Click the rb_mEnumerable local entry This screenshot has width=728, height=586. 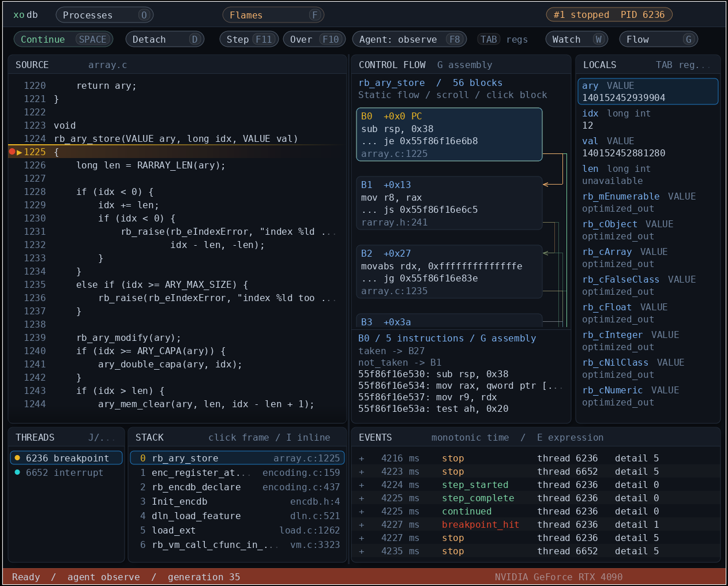point(648,202)
